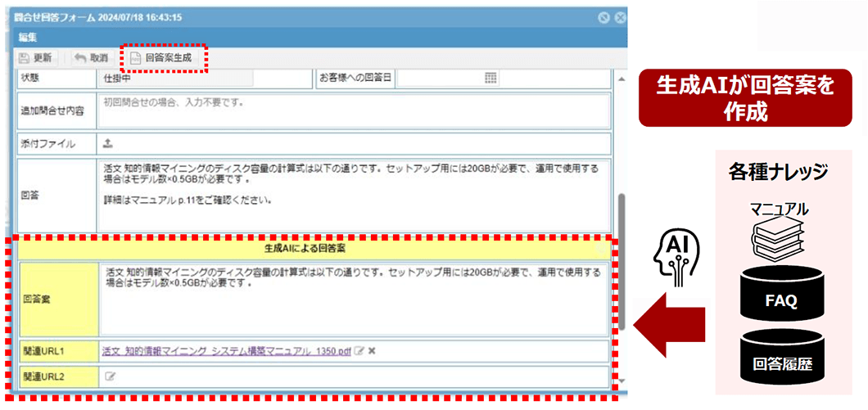
Task: Open the システム構築マニュアル_1350.pdf link
Action: pos(226,351)
